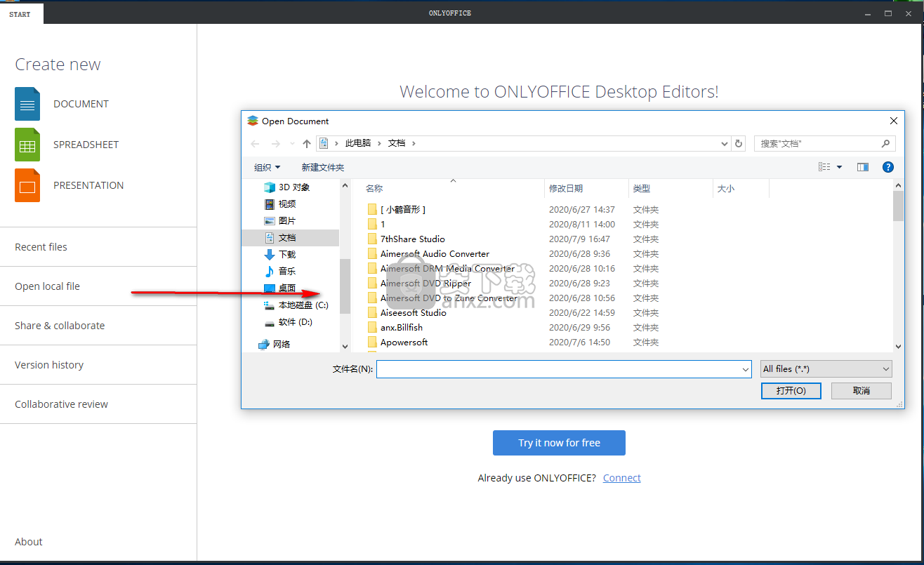Screen dimensions: 924x565
Task: Select 本地磁盘 (C:) drive
Action: pos(296,305)
